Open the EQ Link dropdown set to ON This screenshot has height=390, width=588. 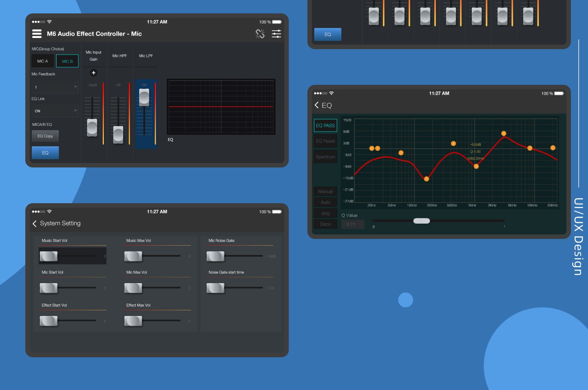55,111
